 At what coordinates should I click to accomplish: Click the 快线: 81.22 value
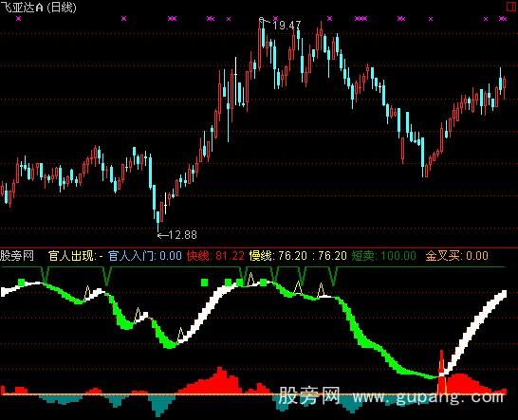click(x=215, y=256)
